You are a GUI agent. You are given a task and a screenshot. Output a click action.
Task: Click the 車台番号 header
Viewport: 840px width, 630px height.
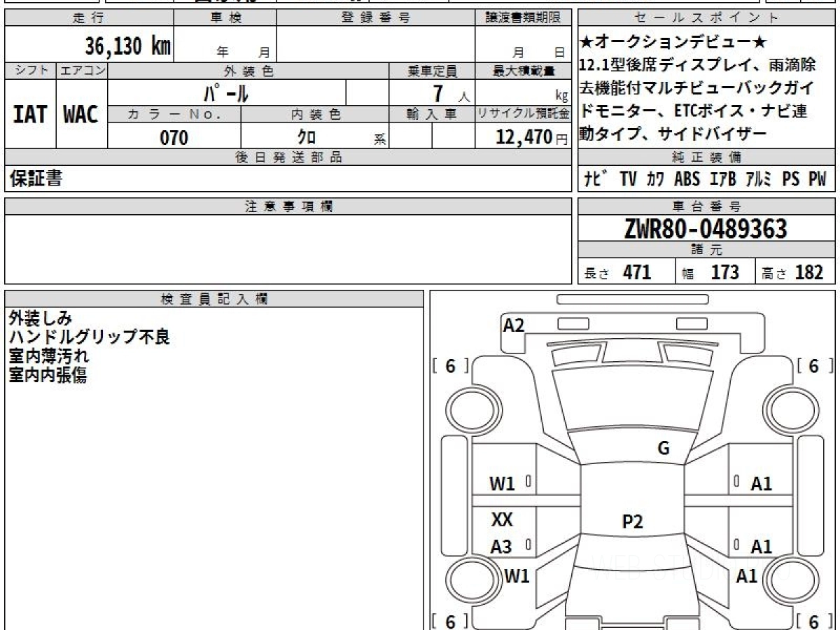coord(707,206)
